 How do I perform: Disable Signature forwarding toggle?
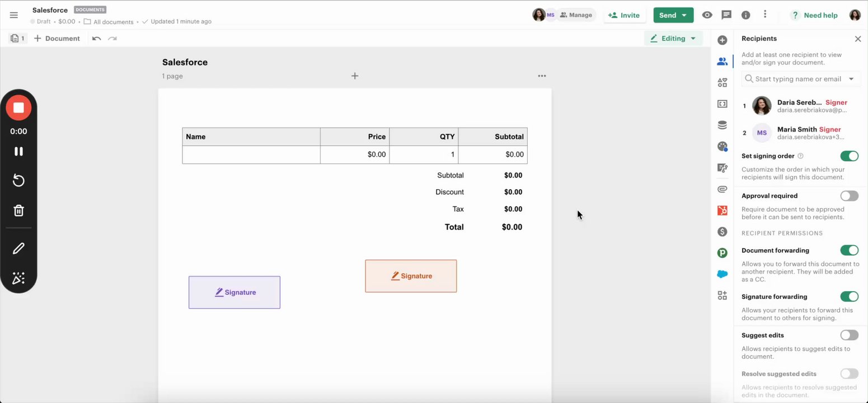click(849, 297)
